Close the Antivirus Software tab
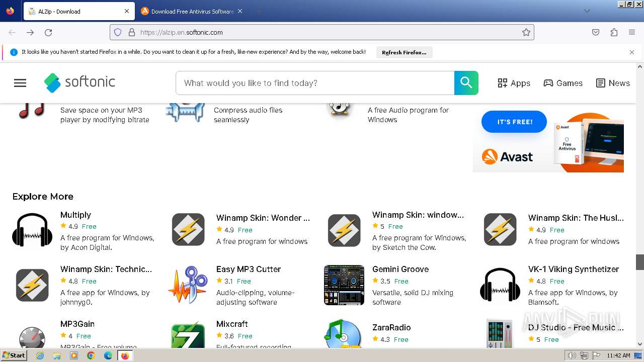 [240, 11]
